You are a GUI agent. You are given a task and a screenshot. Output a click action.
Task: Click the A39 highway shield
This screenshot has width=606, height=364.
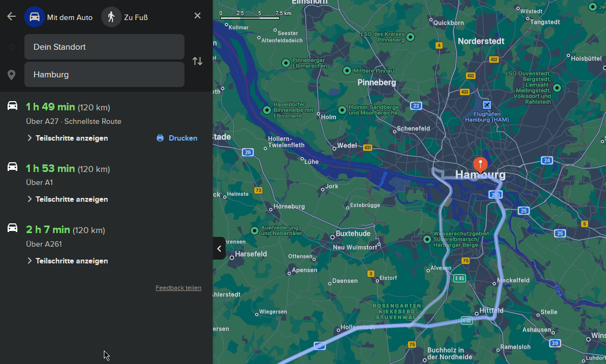click(x=555, y=343)
